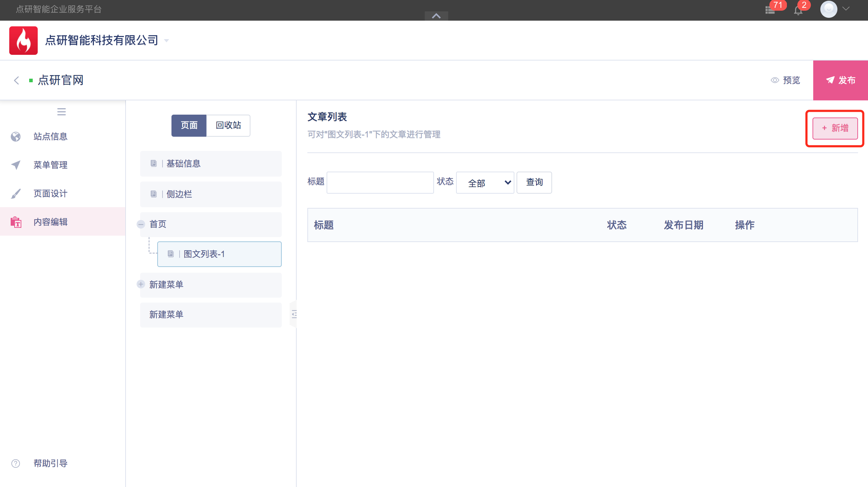The image size is (868, 487).
Task: Click the red flame company logo
Action: [x=23, y=41]
